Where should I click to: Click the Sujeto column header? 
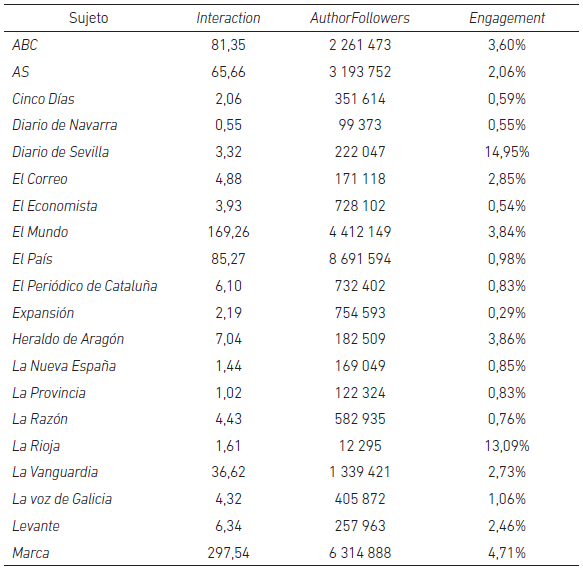88,18
